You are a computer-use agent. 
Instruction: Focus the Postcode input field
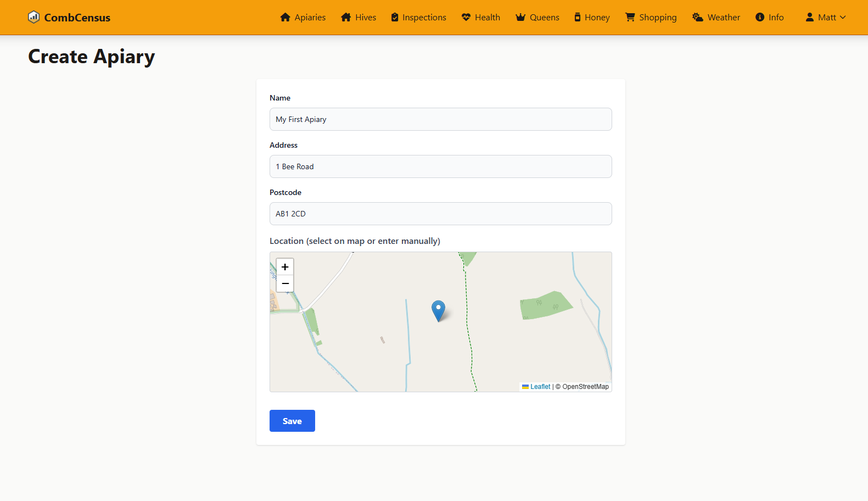pyautogui.click(x=441, y=214)
